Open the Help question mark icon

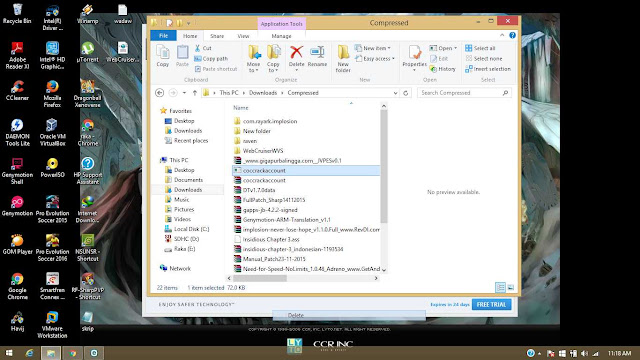click(512, 36)
